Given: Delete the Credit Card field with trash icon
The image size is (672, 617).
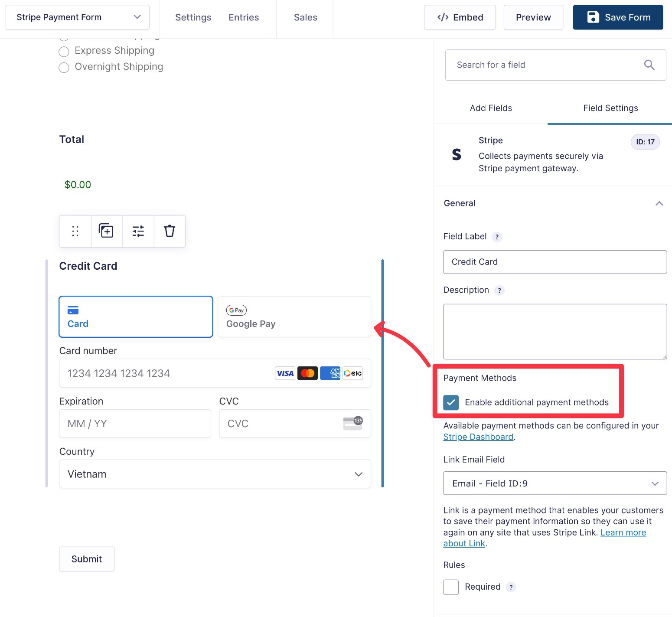Looking at the screenshot, I should 170,231.
